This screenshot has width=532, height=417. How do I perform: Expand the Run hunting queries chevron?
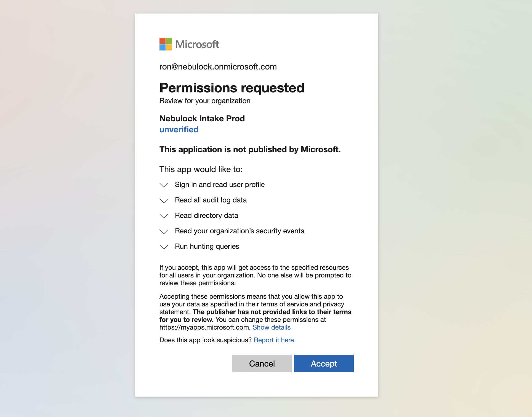pos(164,247)
